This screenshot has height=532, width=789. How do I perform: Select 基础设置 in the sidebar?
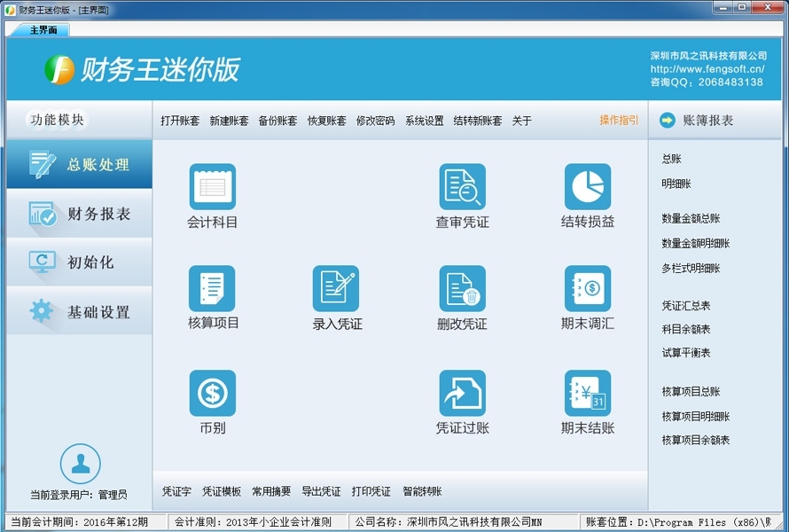78,311
